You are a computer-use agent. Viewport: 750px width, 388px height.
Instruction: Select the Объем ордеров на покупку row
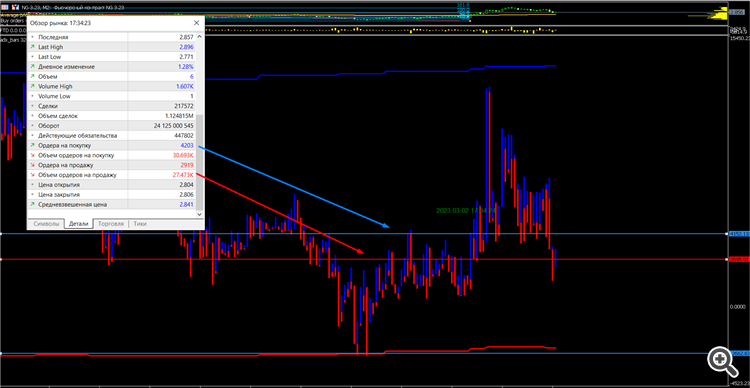112,155
